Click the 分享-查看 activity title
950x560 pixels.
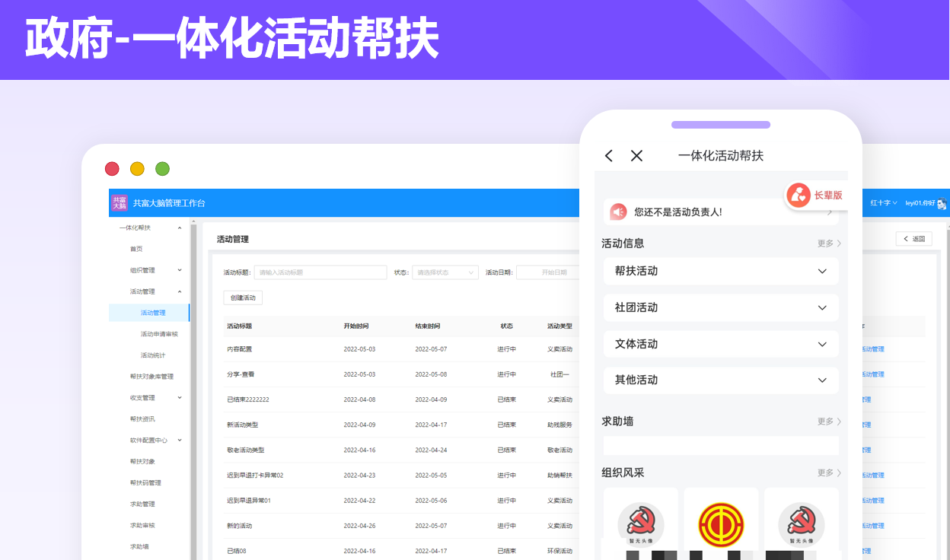[241, 374]
